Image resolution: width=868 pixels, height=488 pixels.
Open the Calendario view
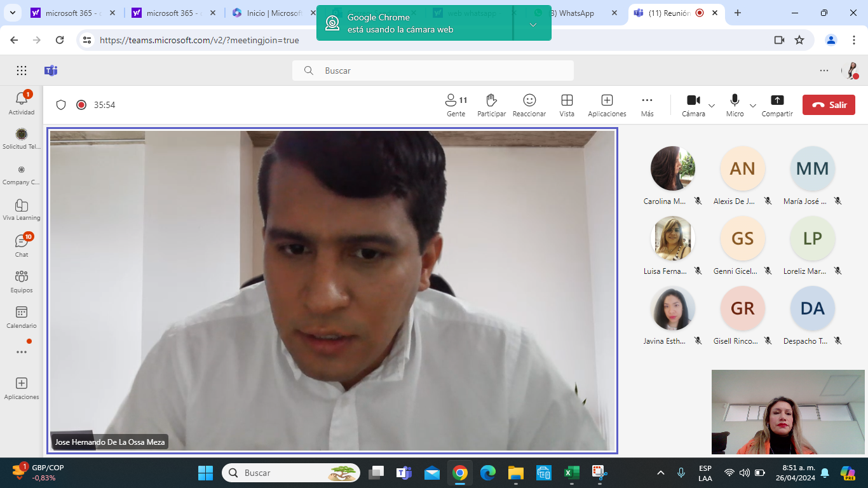click(x=22, y=317)
